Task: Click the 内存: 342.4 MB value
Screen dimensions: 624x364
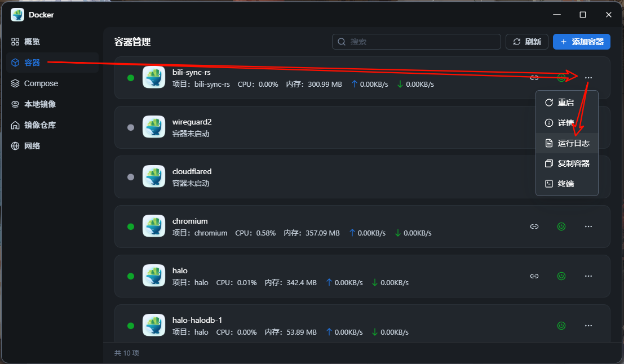Action: click(x=290, y=283)
